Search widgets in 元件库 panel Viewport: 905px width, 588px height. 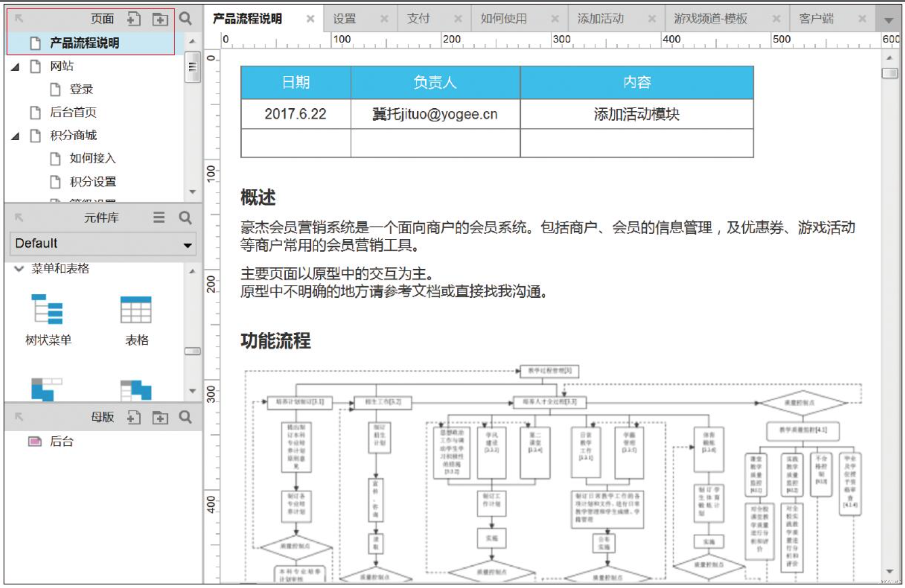click(x=185, y=217)
